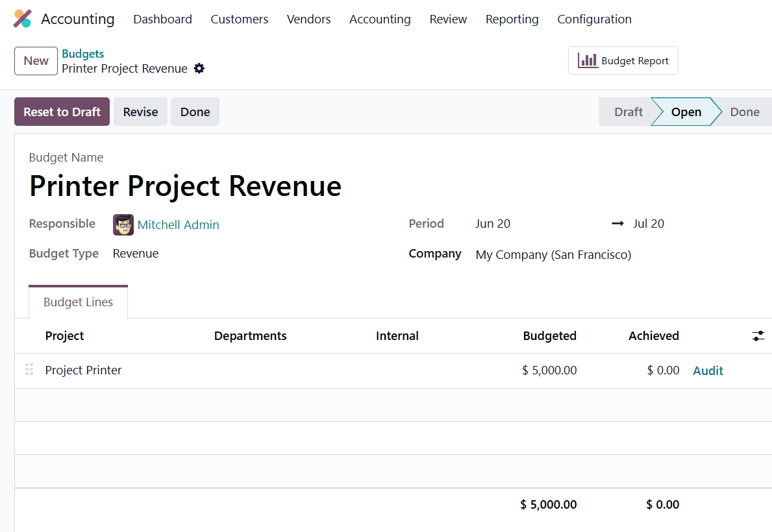
Task: Sort by the Budgeted column header
Action: [x=549, y=335]
